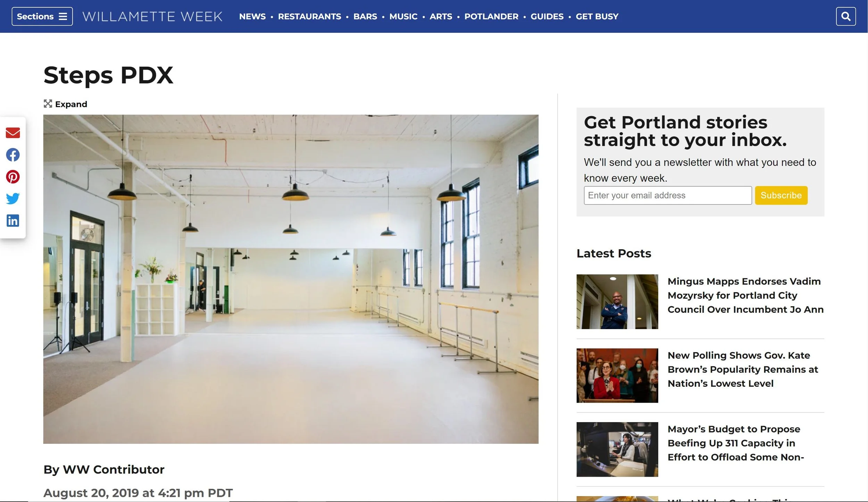Open the Restaurants menu item

click(x=309, y=16)
